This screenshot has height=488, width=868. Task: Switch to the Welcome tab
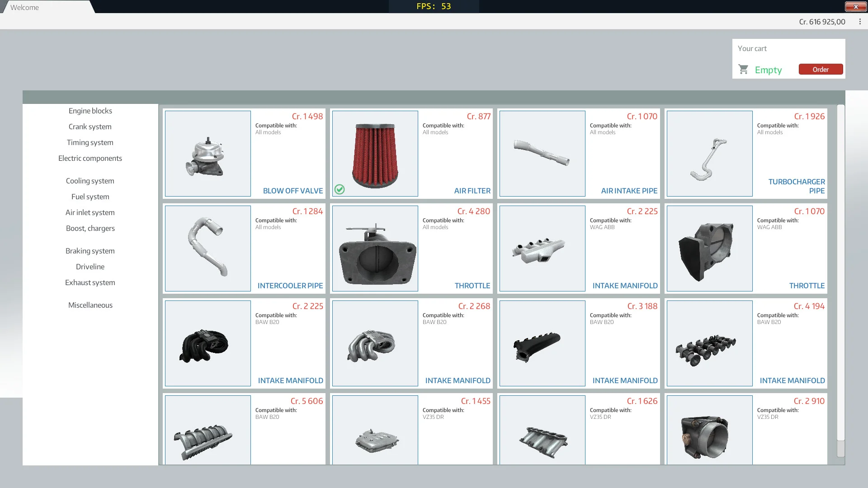25,7
